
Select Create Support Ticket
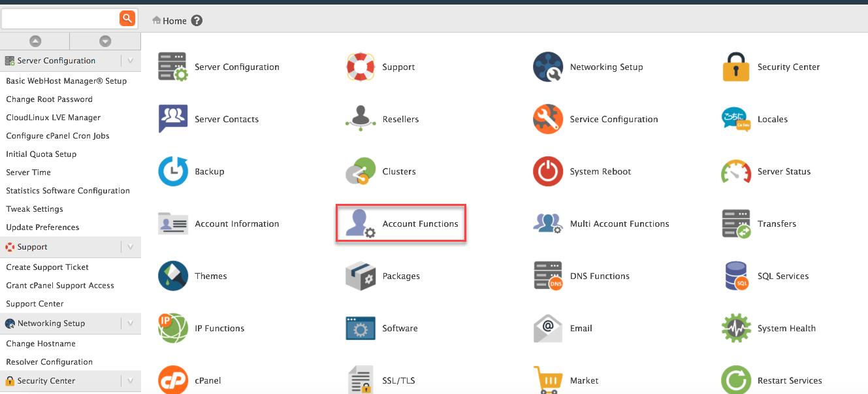coord(48,267)
